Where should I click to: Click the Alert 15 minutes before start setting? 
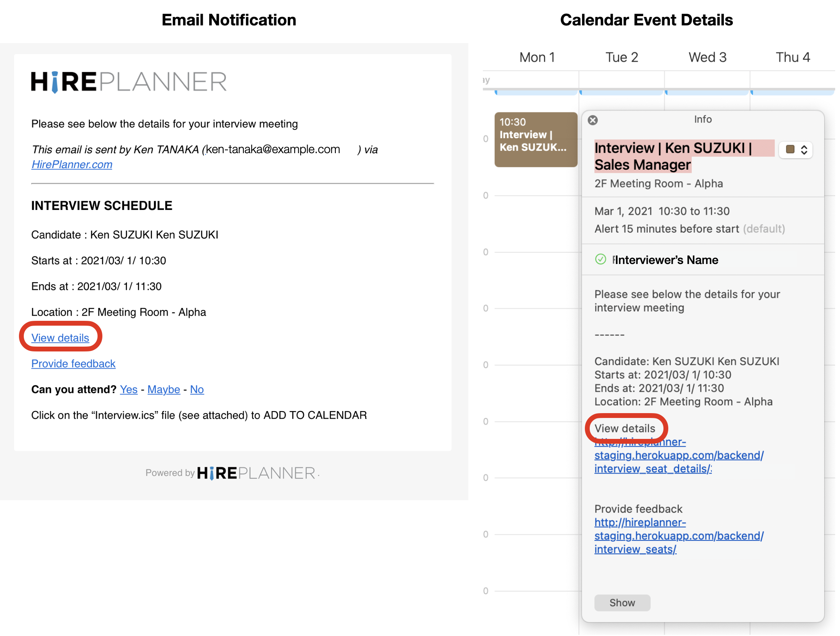[x=666, y=229]
